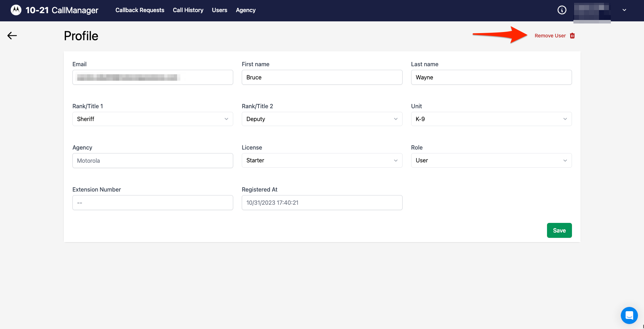This screenshot has width=644, height=329.
Task: Open the License Starter dropdown
Action: (x=322, y=160)
